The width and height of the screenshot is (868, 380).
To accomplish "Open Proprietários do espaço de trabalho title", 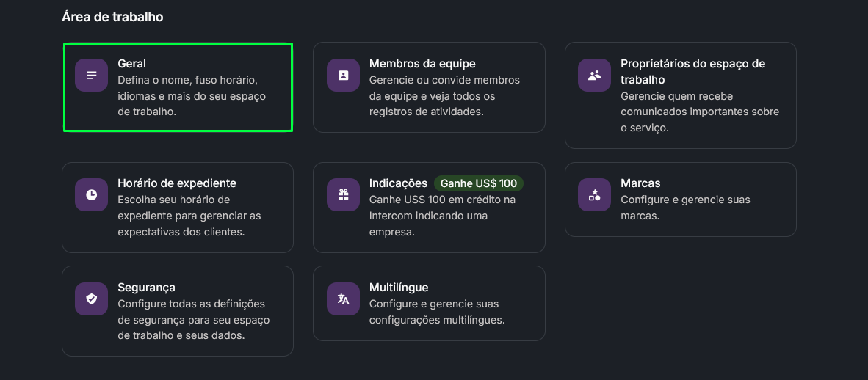I will (692, 71).
